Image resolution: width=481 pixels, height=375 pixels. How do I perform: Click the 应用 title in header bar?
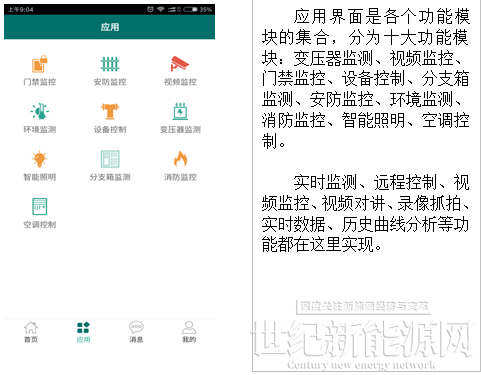pyautogui.click(x=110, y=27)
